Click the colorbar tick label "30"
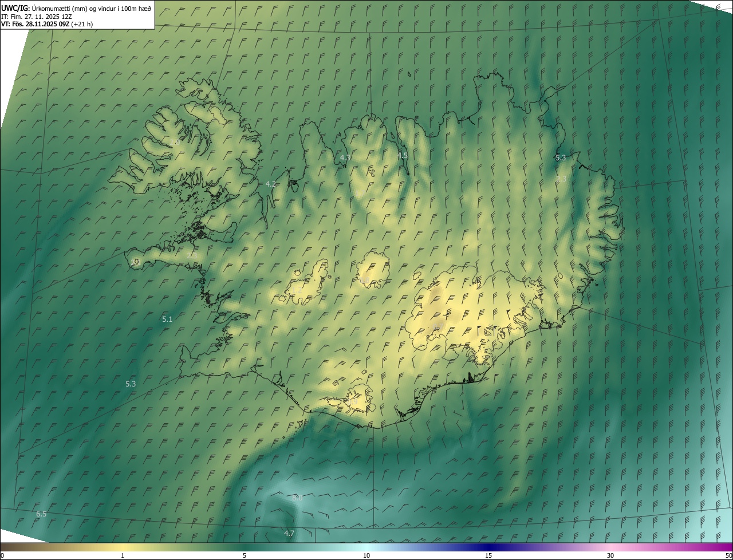The height and width of the screenshot is (560, 733). click(610, 555)
